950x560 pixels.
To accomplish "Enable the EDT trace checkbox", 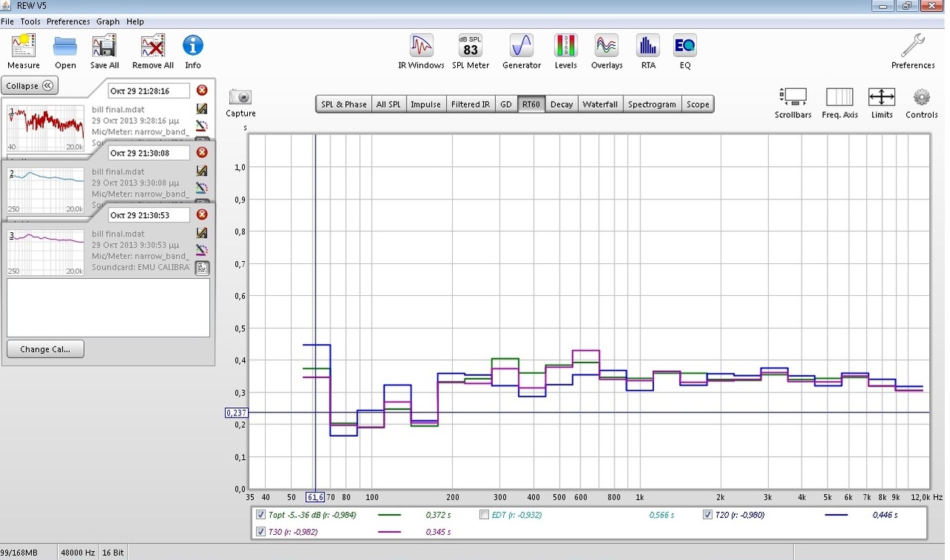I will (x=484, y=515).
